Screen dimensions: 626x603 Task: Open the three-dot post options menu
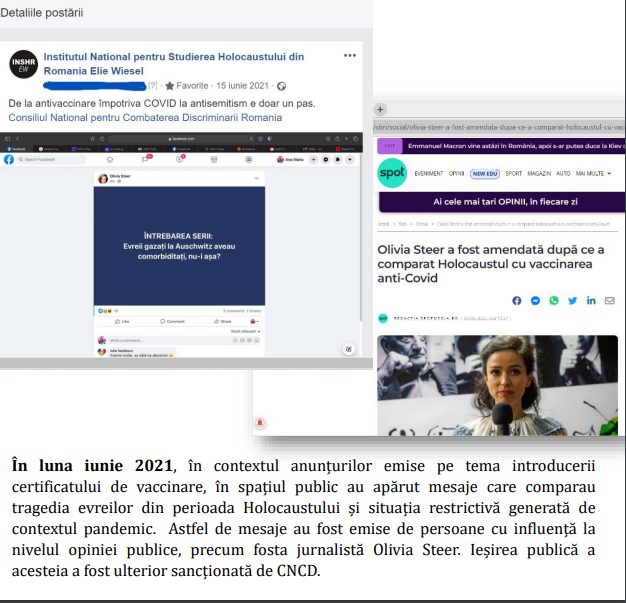[x=349, y=56]
